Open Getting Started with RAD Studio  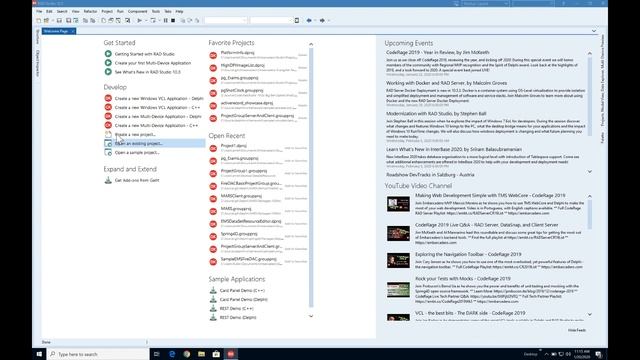click(144, 54)
